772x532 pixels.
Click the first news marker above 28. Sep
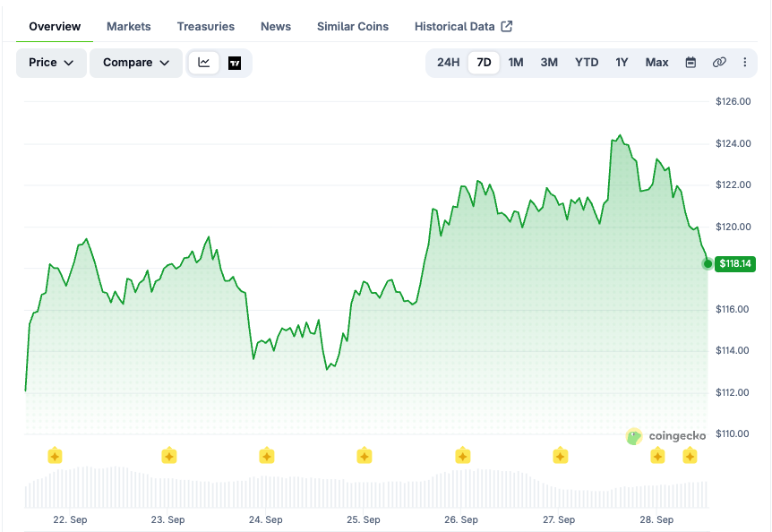[x=657, y=456]
